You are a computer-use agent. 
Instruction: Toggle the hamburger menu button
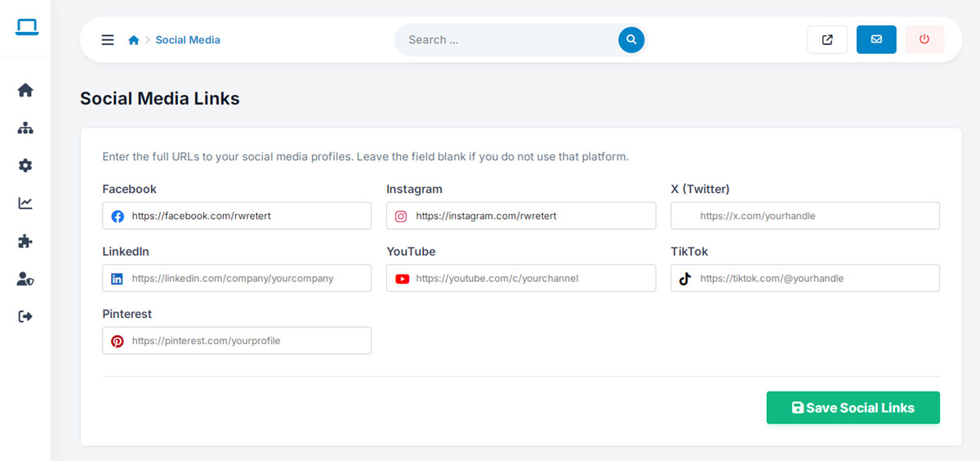(x=108, y=40)
